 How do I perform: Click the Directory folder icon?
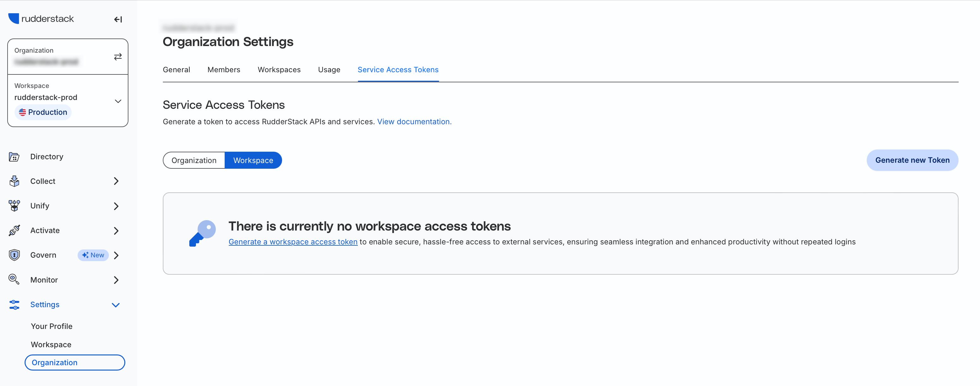click(14, 157)
